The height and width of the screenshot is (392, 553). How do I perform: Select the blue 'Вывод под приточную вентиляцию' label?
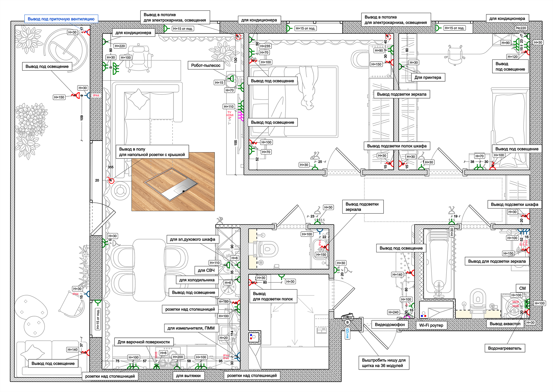point(61,19)
